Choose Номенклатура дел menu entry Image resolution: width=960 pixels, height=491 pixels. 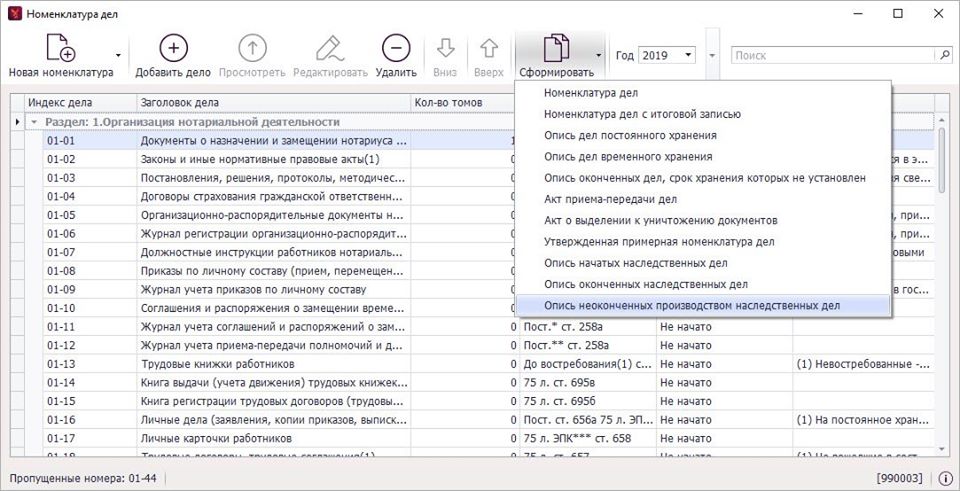click(703, 93)
